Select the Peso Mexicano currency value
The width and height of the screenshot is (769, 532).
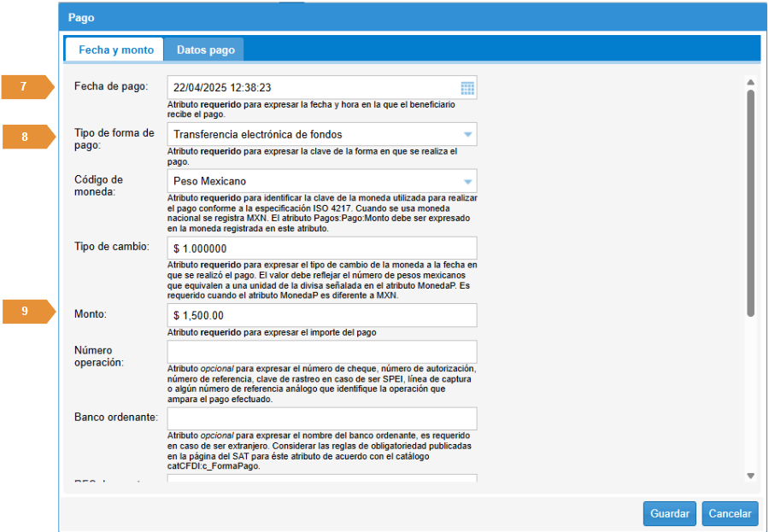click(210, 181)
